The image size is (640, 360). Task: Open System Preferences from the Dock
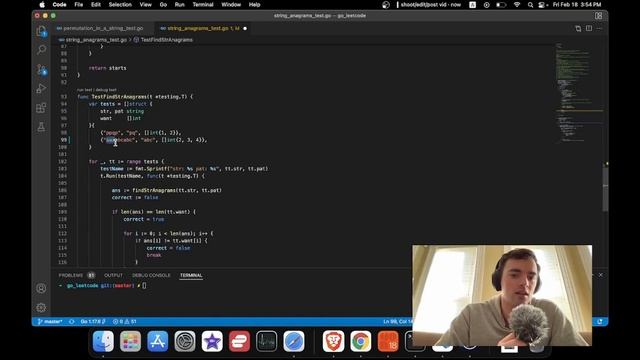tap(185, 341)
